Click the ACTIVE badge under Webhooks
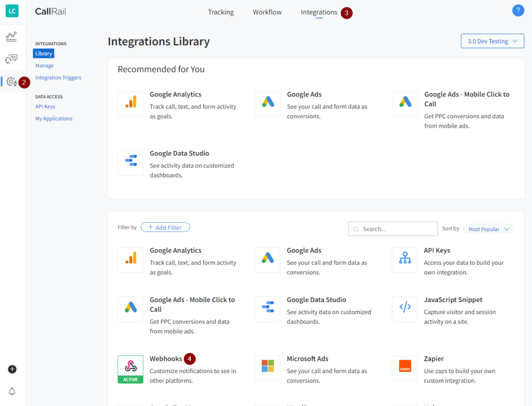This screenshot has width=532, height=406. point(130,380)
